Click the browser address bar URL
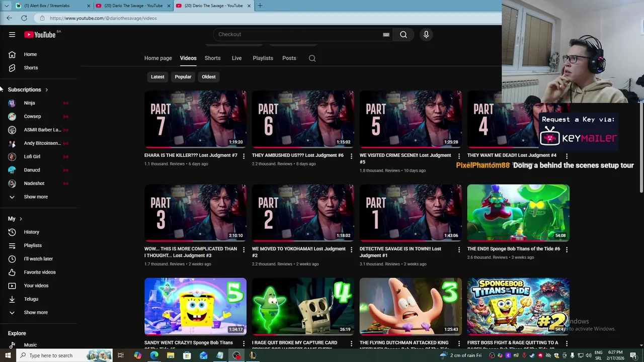The width and height of the screenshot is (644, 362). [x=103, y=18]
